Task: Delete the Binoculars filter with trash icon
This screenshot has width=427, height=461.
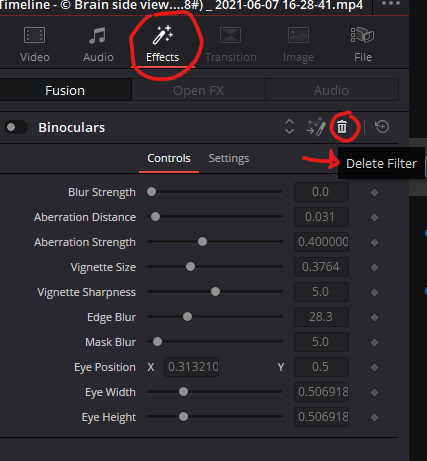Action: [342, 127]
